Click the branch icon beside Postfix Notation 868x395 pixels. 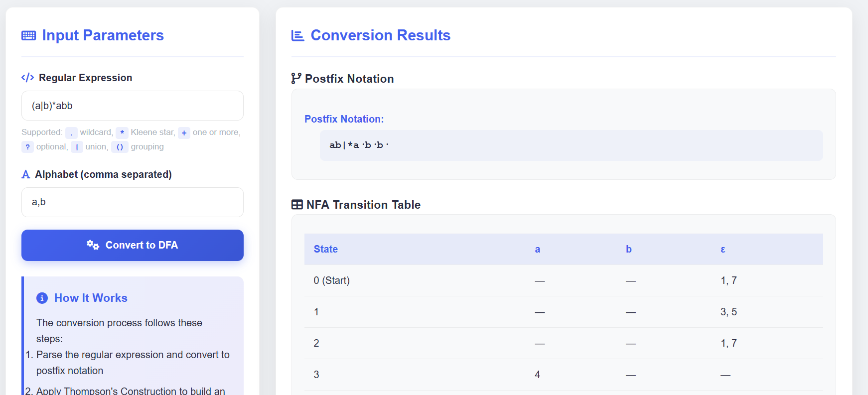(x=296, y=78)
